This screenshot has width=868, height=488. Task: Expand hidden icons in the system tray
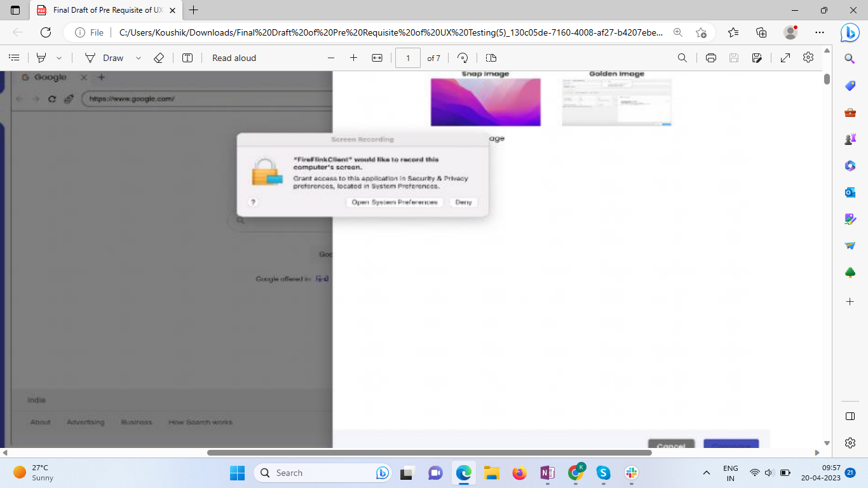(x=706, y=473)
